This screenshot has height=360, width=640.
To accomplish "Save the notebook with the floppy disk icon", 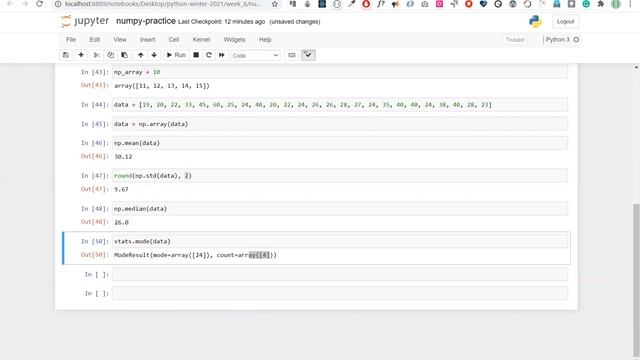I will tap(66, 55).
